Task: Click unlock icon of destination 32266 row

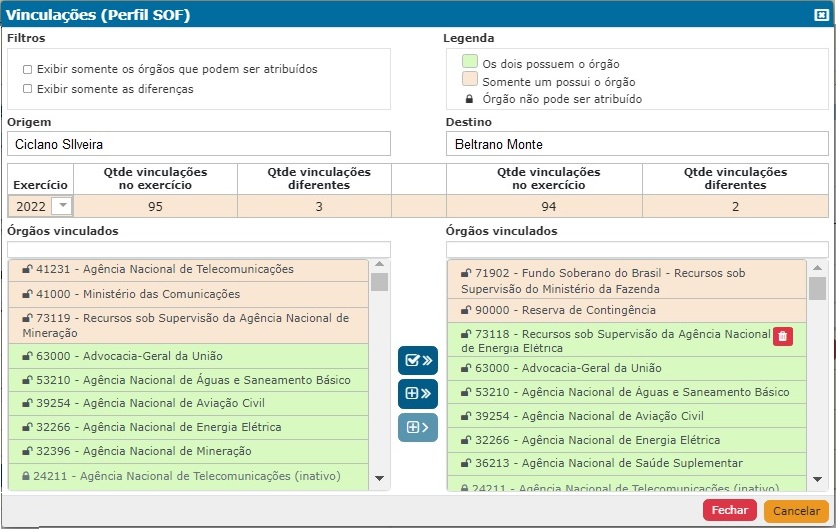Action: pyautogui.click(x=466, y=440)
